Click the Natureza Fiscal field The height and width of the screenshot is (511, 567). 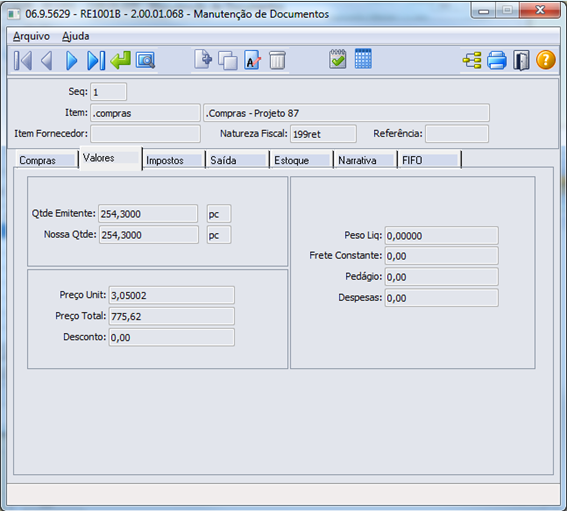[x=323, y=134]
